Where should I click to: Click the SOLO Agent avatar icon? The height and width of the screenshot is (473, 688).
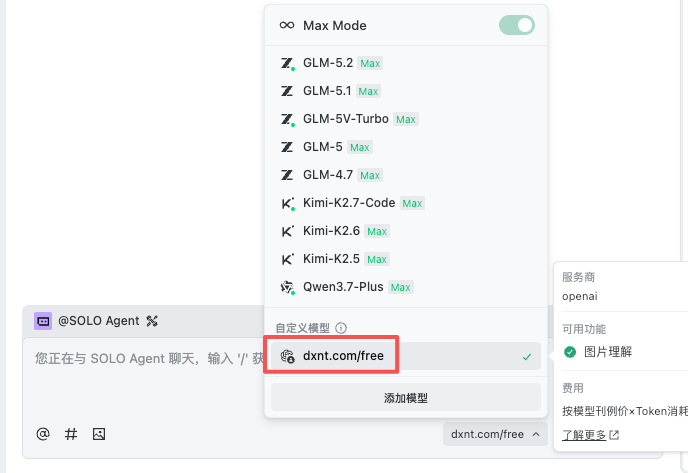pyautogui.click(x=43, y=321)
